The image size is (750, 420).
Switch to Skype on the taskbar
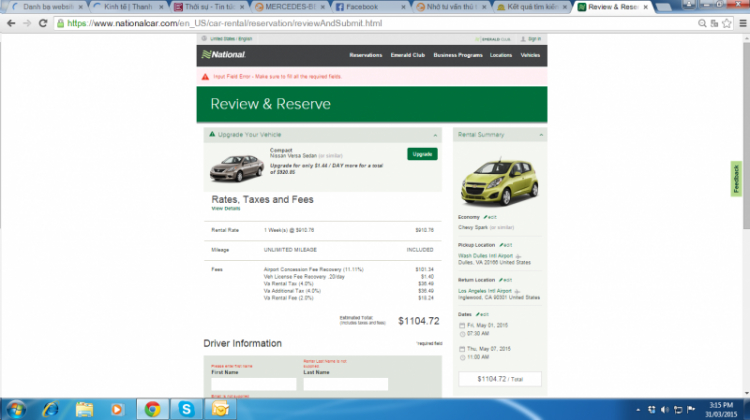(x=186, y=409)
